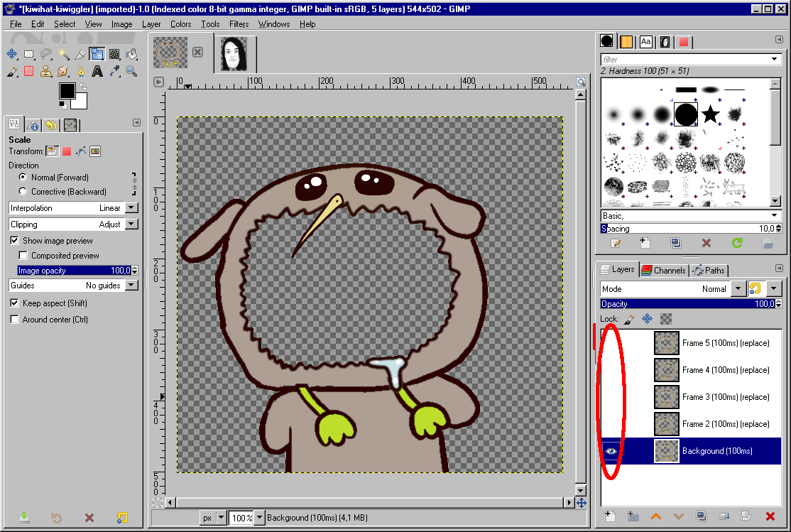Switch to the Paths tab
The height and width of the screenshot is (532, 791).
pyautogui.click(x=709, y=271)
